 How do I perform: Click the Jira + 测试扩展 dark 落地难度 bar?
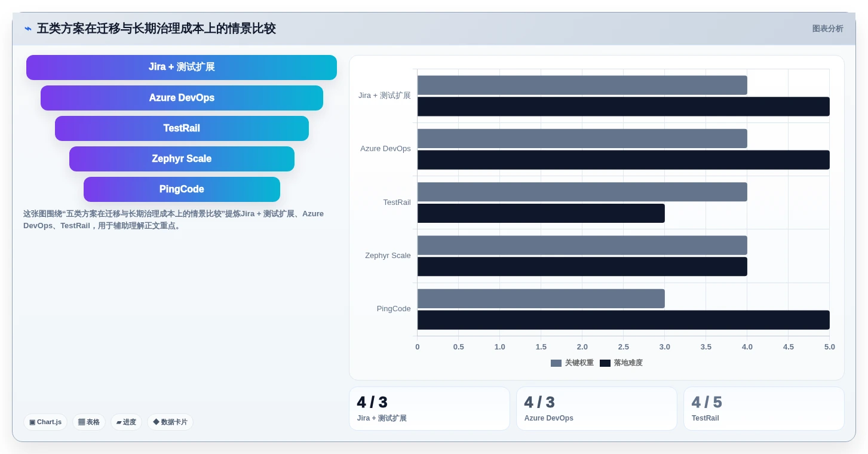pos(624,106)
